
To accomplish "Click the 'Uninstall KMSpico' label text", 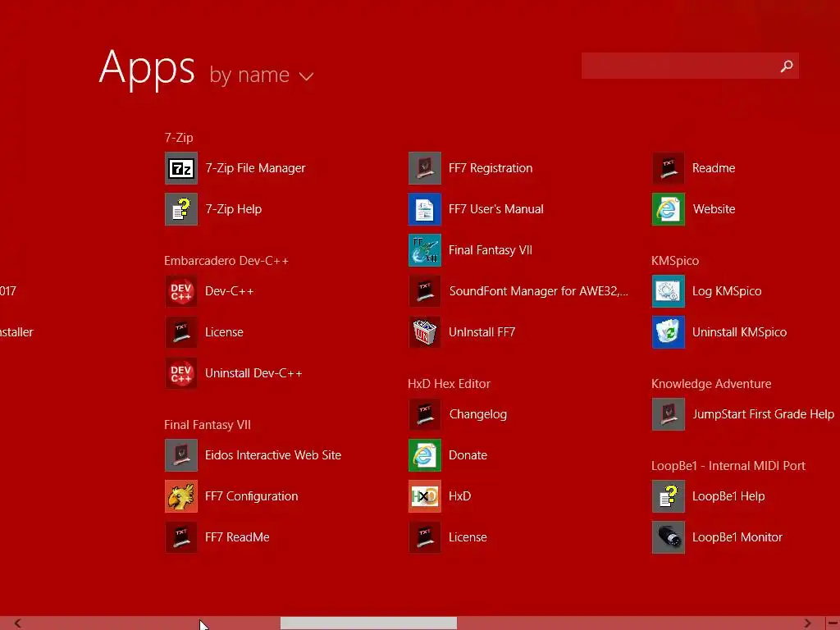I will pos(739,332).
